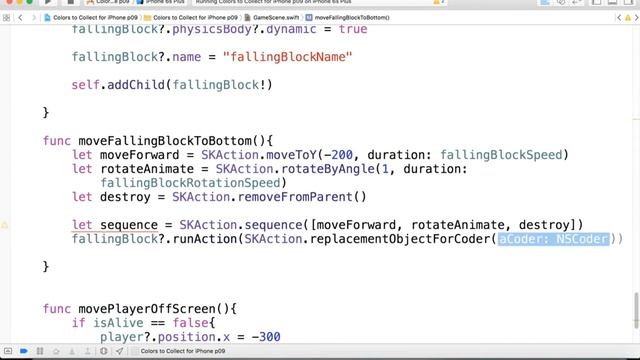Click addChild in the self.addChild line
The height and width of the screenshot is (360, 640).
136,85
